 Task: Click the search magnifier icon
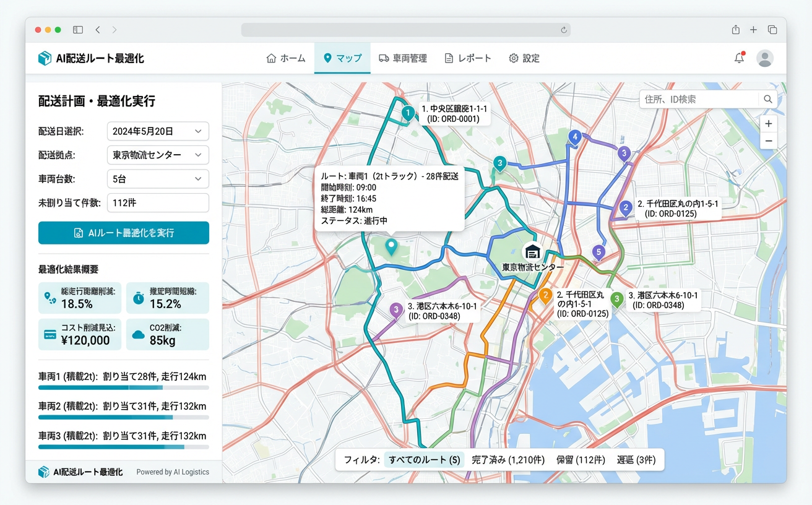coord(767,99)
